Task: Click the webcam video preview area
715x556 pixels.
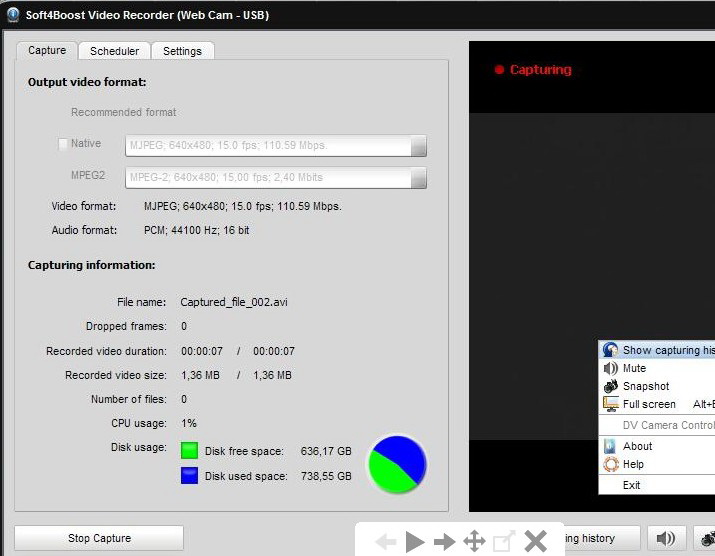Action: point(592,276)
